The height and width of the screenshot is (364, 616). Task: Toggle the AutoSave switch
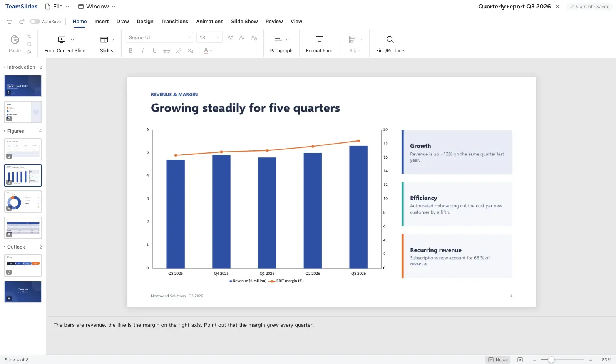point(35,22)
